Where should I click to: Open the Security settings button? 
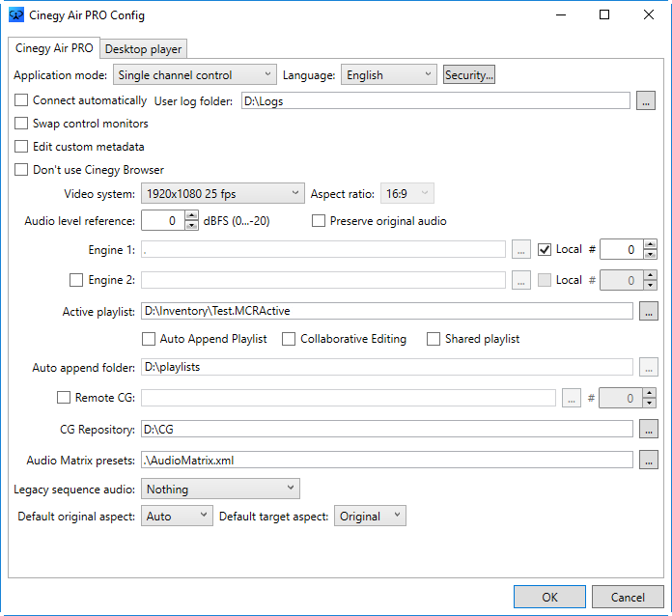point(469,75)
